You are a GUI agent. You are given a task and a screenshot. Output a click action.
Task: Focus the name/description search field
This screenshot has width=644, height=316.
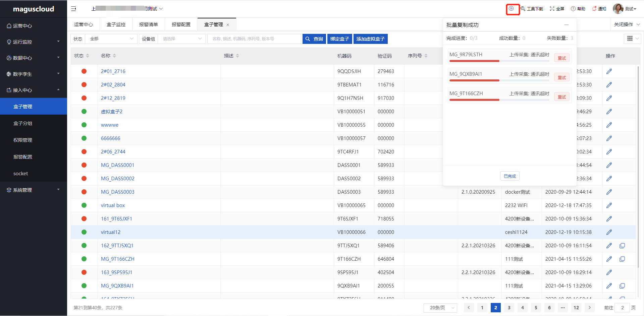tap(254, 39)
